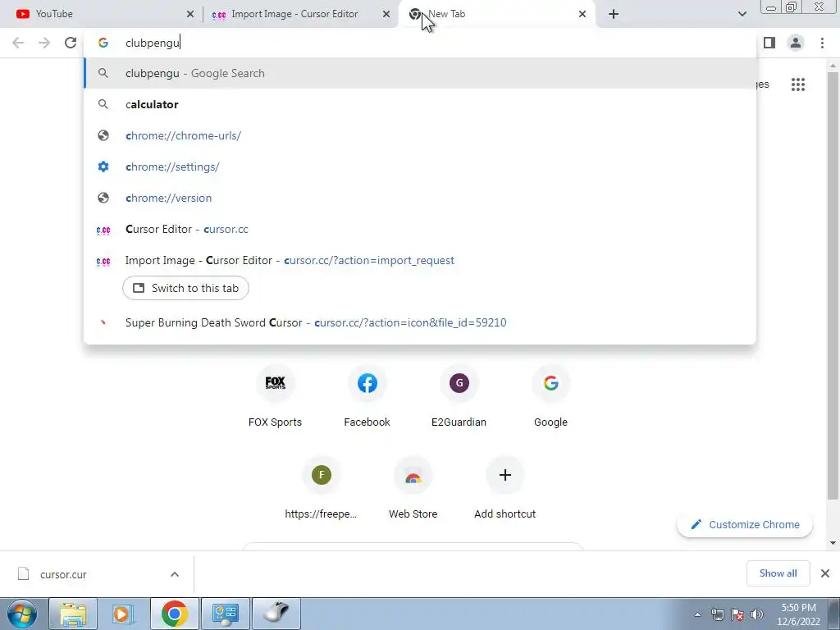Click the page vertical scrollbar

833,286
